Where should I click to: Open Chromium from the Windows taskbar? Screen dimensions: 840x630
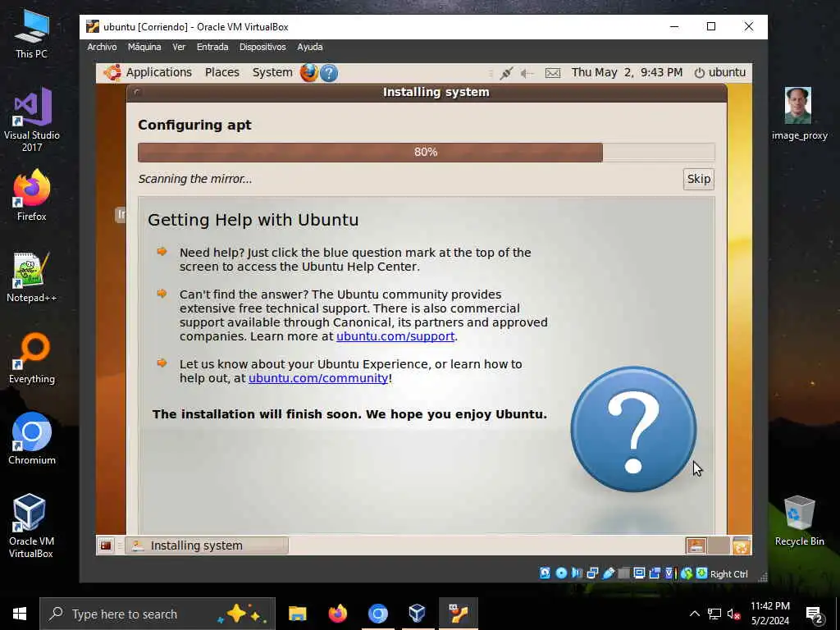377,614
